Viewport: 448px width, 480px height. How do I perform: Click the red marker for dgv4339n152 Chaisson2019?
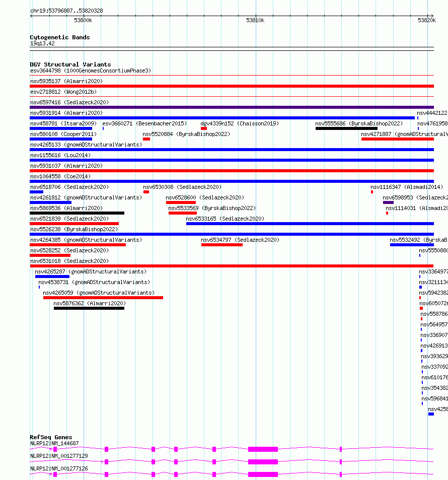(204, 128)
